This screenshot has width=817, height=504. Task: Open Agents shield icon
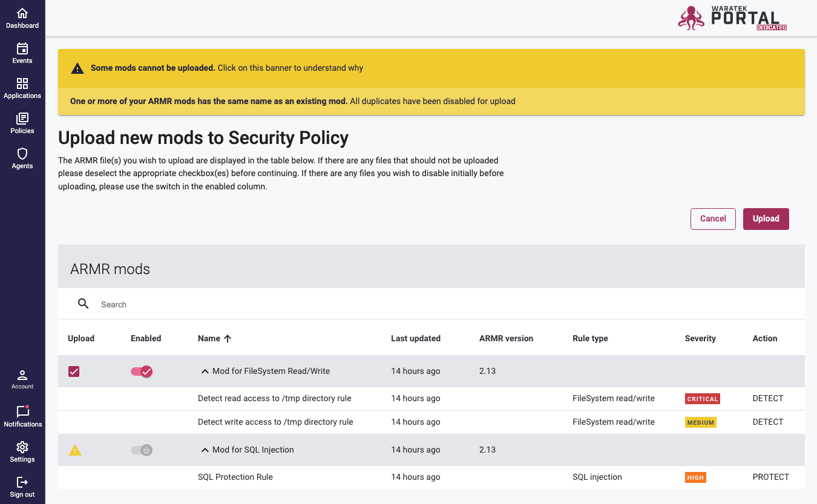point(22,154)
